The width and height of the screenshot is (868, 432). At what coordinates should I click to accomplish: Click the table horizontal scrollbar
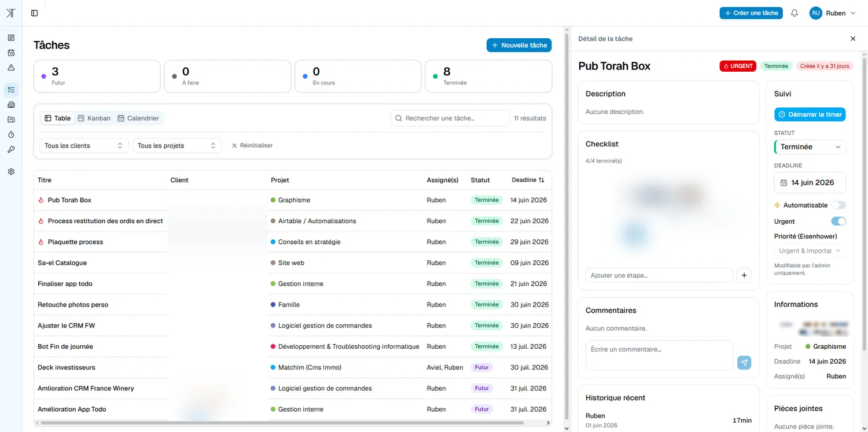pos(282,423)
